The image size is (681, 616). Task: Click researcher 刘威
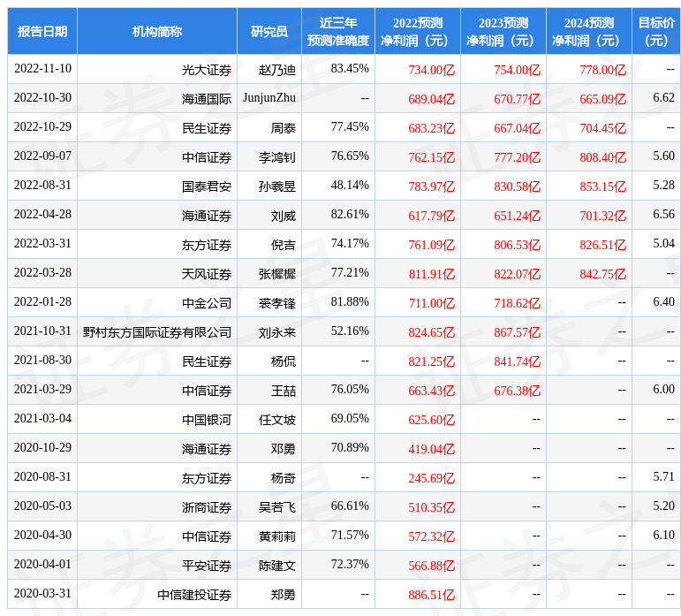284,216
